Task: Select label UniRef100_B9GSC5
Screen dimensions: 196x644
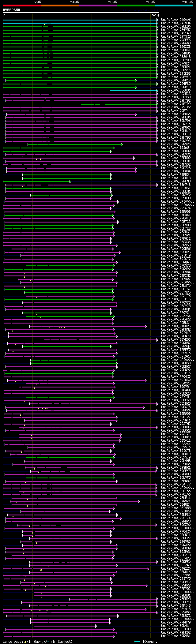Action: coord(176,144)
